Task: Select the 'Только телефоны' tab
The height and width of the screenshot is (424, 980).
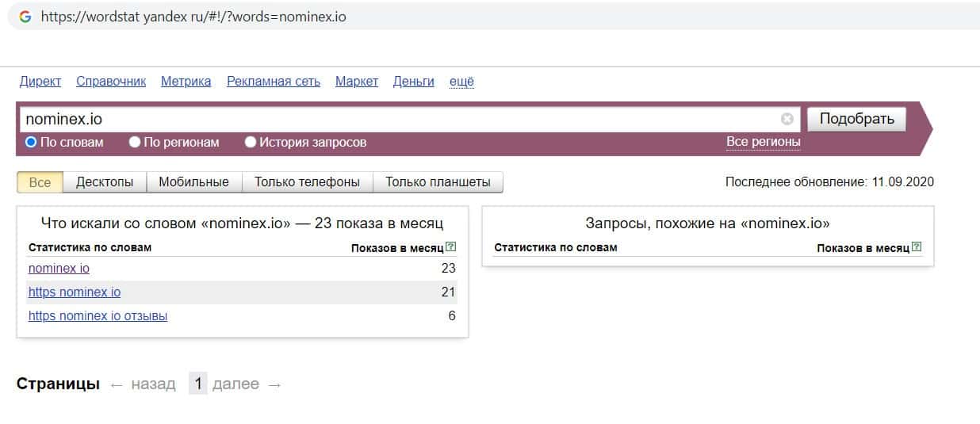Action: pyautogui.click(x=307, y=182)
